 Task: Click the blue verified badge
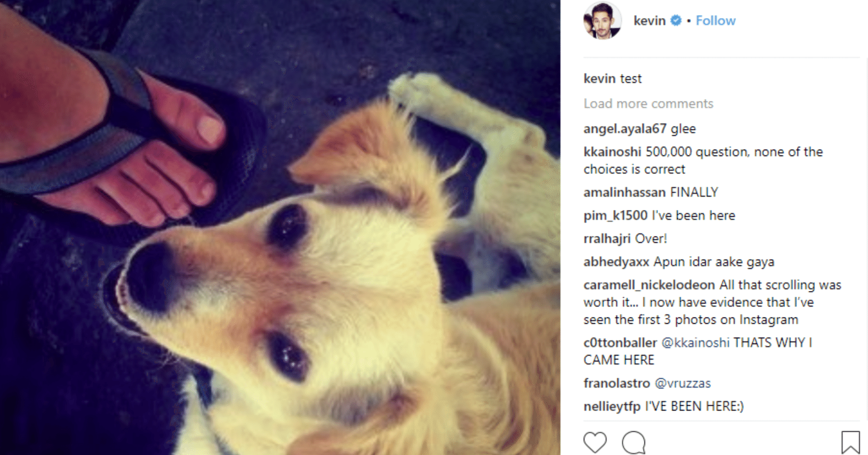[x=676, y=20]
